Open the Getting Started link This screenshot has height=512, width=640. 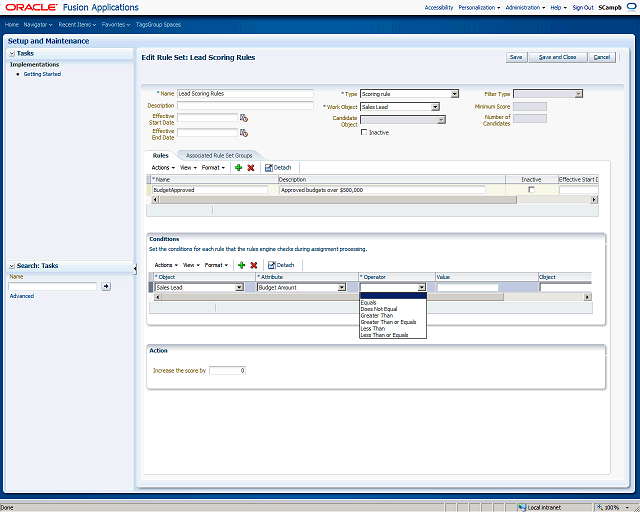pos(42,74)
